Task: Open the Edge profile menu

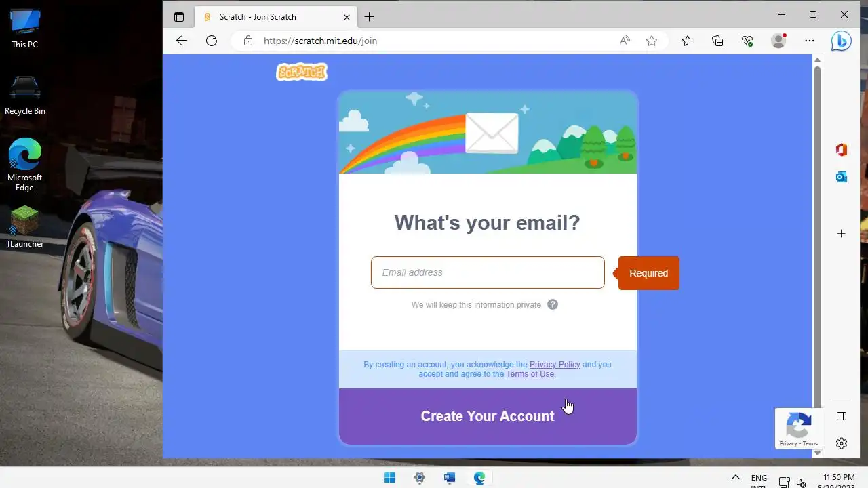Action: tap(778, 41)
